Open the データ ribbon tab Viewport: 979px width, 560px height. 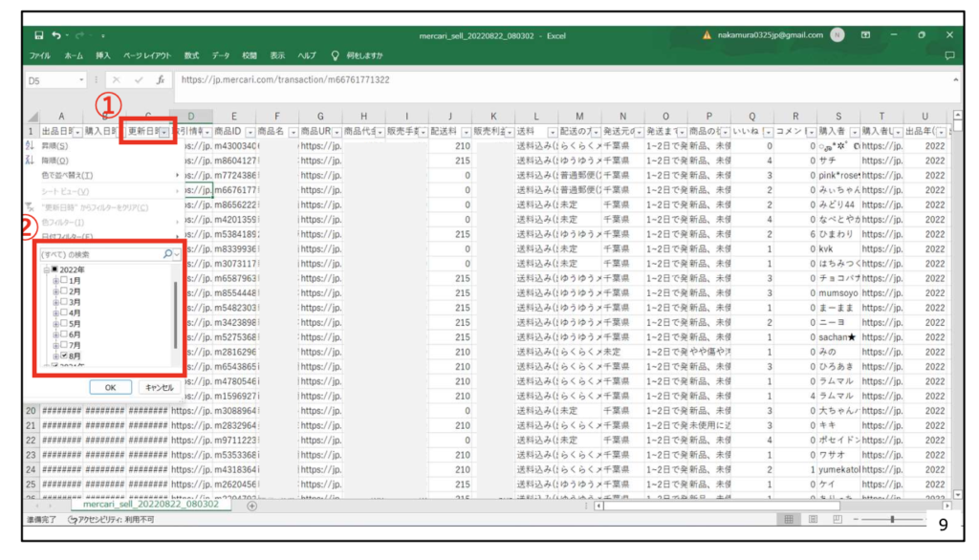(x=221, y=56)
